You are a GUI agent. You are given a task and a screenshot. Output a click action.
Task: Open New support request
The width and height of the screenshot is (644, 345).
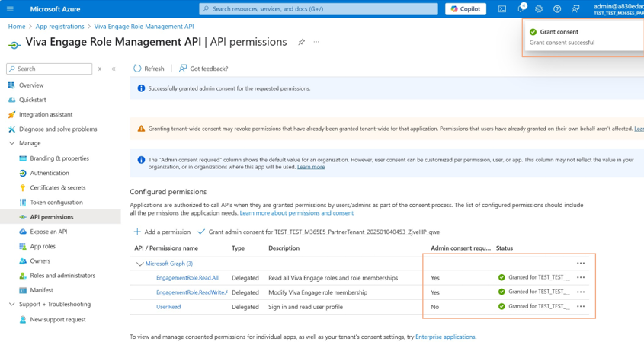pyautogui.click(x=57, y=320)
